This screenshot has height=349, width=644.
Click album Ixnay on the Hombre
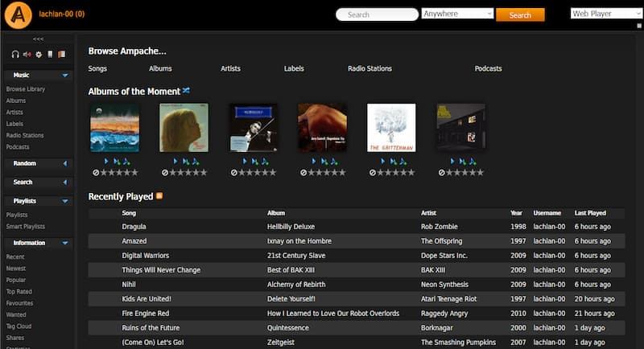click(x=299, y=241)
